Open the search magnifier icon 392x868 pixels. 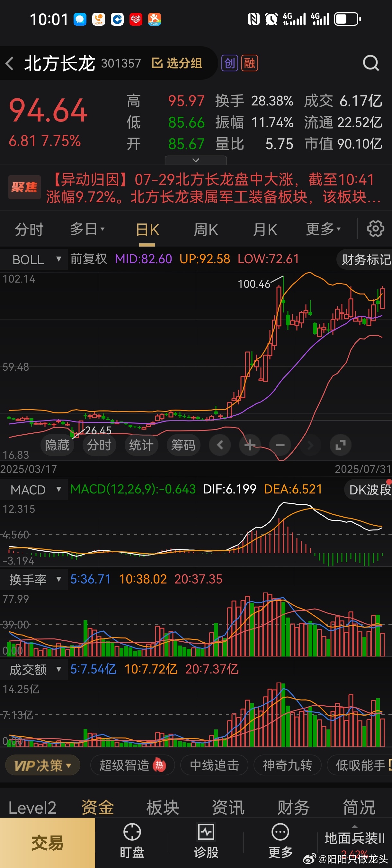click(371, 63)
